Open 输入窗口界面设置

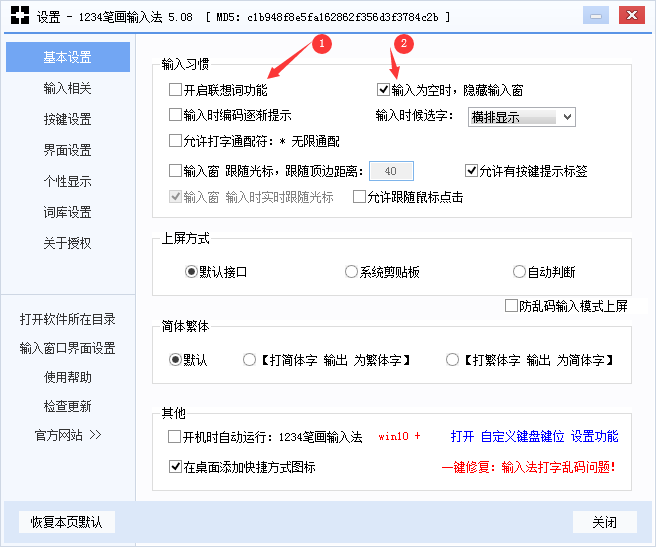coord(67,348)
